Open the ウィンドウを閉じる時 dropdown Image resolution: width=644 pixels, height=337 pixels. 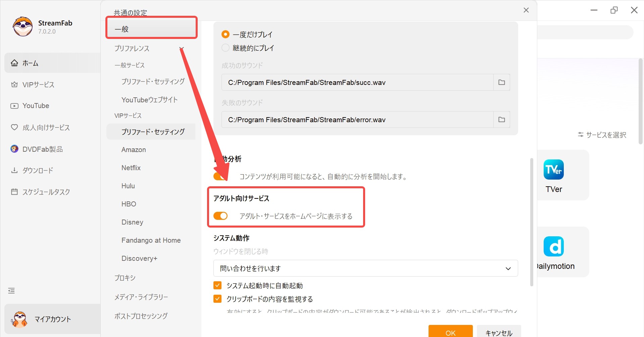click(x=366, y=268)
